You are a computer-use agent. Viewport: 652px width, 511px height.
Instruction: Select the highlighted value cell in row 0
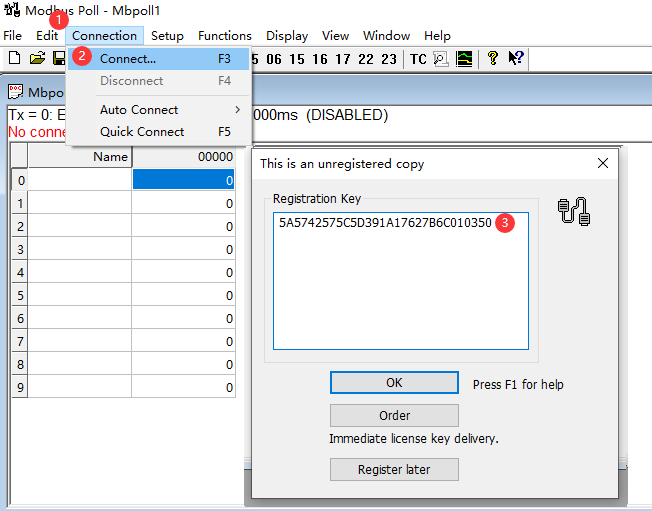click(183, 180)
